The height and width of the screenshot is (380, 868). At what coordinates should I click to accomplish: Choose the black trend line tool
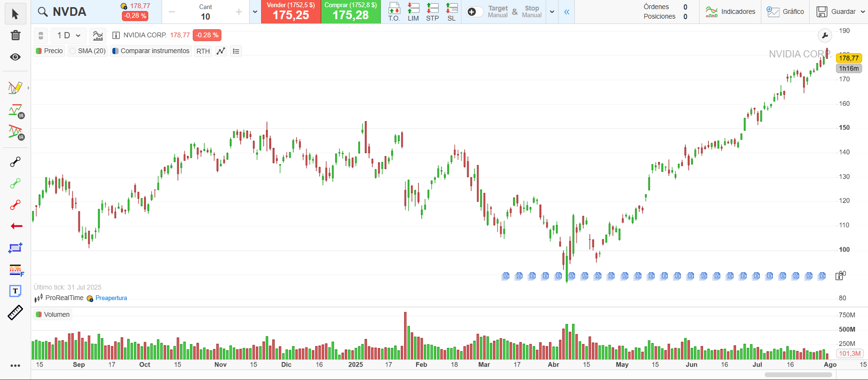point(15,162)
